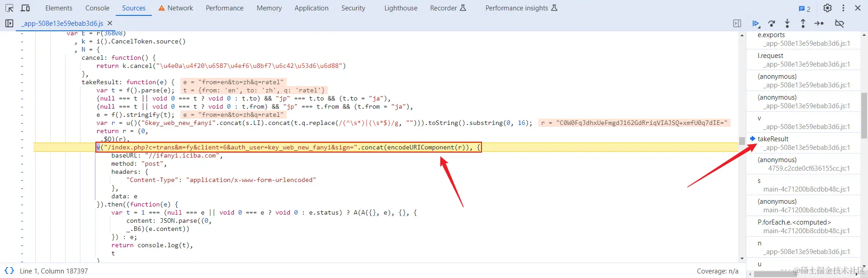Click the scroll up arrow of code editor scrollbar
The width and height of the screenshot is (868, 278).
[742, 35]
